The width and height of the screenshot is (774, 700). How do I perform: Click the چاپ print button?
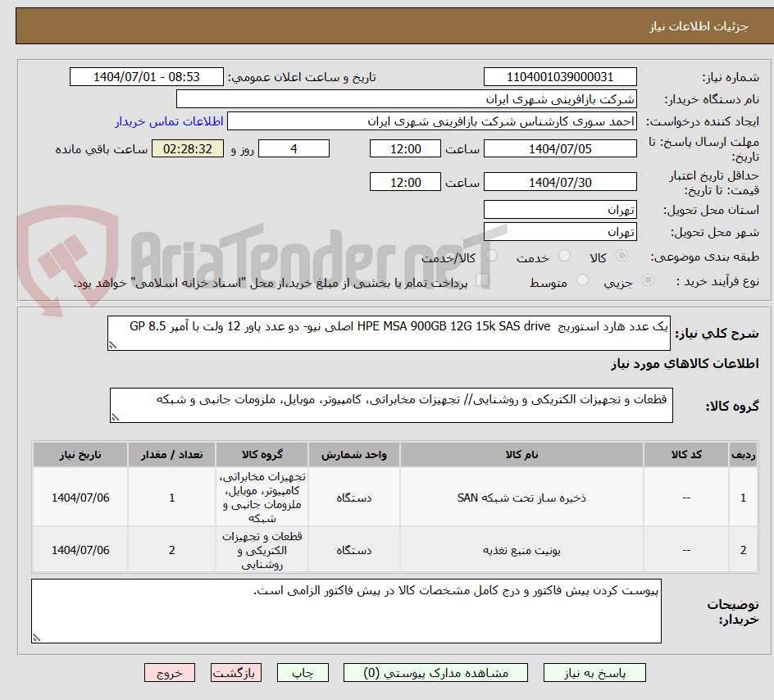[x=302, y=672]
